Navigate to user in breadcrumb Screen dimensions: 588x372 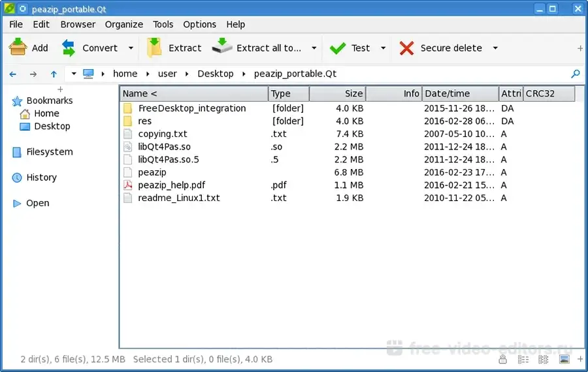point(167,74)
